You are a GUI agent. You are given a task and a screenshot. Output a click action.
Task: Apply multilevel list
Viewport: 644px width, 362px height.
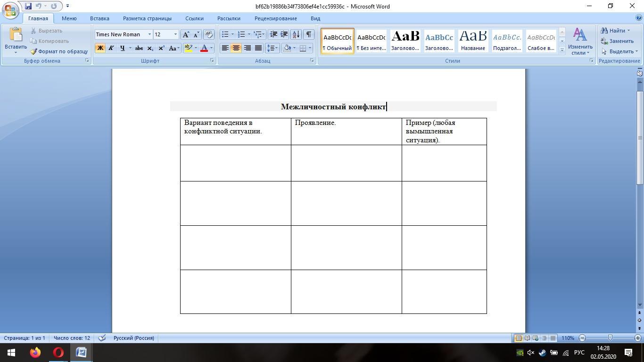click(x=258, y=34)
